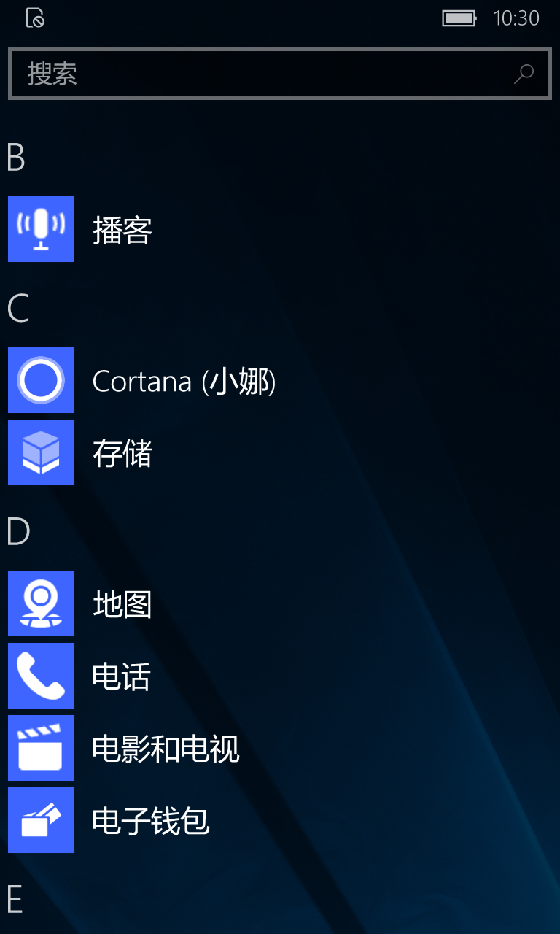Open the Cortana circle icon tile
560x934 pixels.
point(41,380)
